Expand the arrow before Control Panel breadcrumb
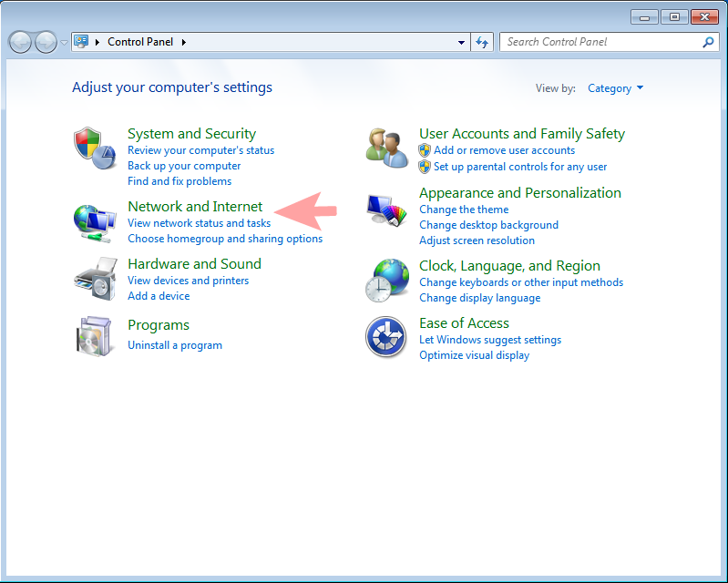 [97, 42]
